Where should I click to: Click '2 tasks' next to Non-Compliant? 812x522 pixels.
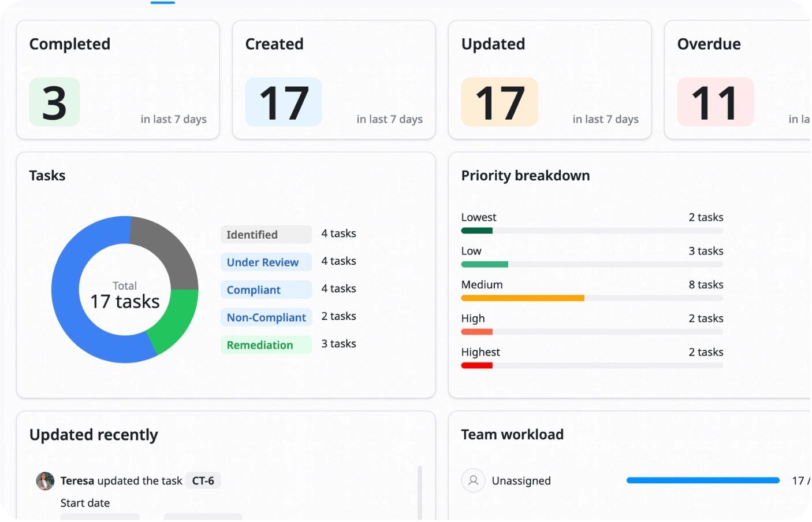pos(339,316)
